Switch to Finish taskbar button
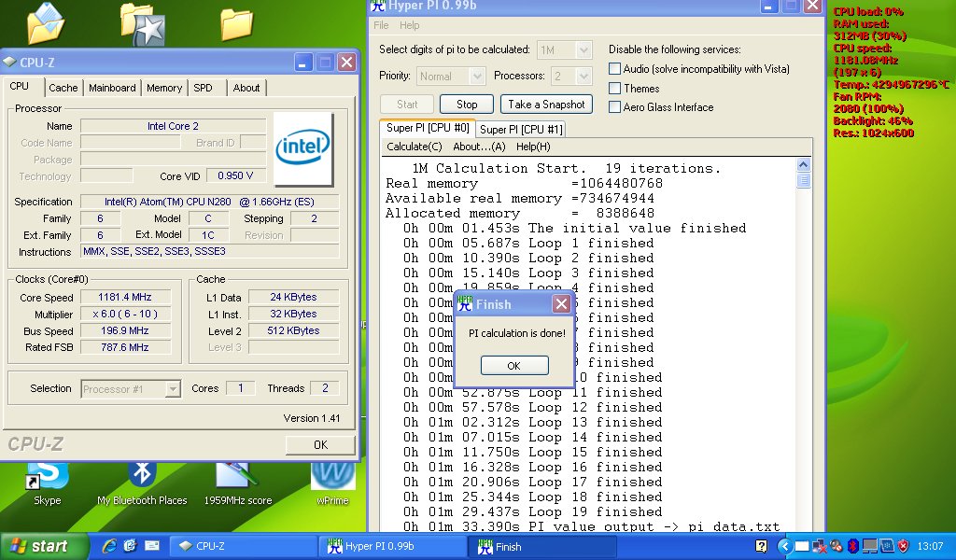Image resolution: width=956 pixels, height=560 pixels. [542, 547]
